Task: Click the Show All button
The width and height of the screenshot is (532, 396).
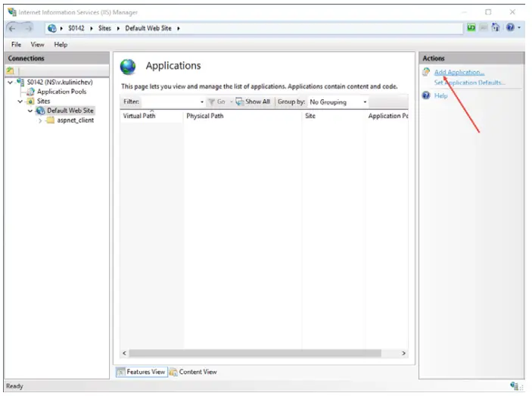Action: click(253, 101)
